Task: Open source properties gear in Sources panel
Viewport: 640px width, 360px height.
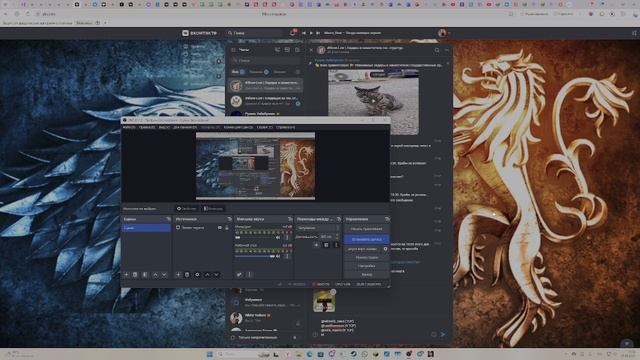Action: (x=197, y=275)
